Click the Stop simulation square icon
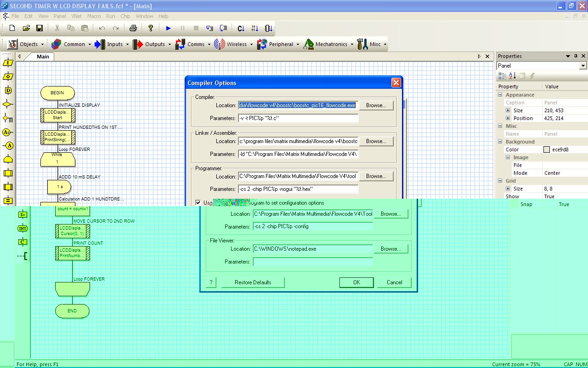Screen dimensions: 588x368 196,28
